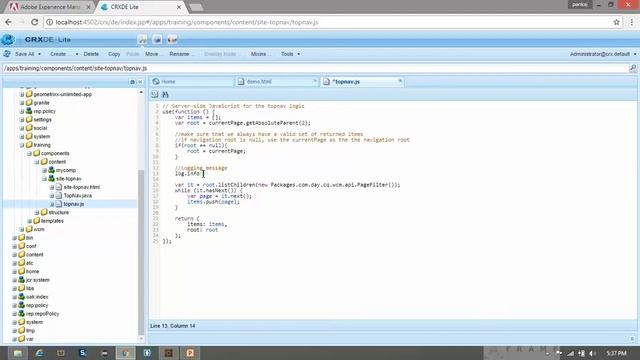Click the mycomp component node icon
The height and width of the screenshot is (360, 640).
pyautogui.click(x=51, y=170)
